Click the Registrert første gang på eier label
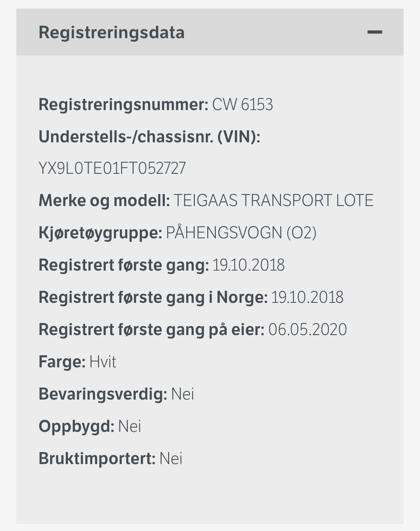The height and width of the screenshot is (531, 420). click(x=151, y=329)
